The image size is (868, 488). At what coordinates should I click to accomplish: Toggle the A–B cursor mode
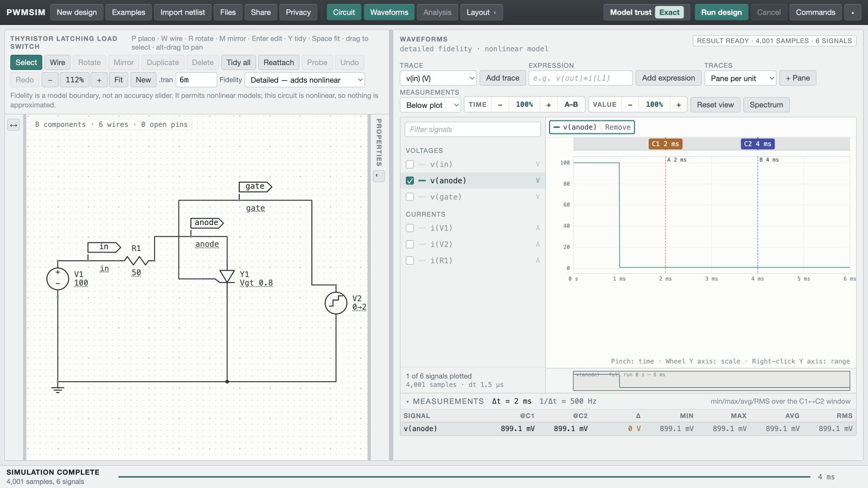click(x=571, y=105)
